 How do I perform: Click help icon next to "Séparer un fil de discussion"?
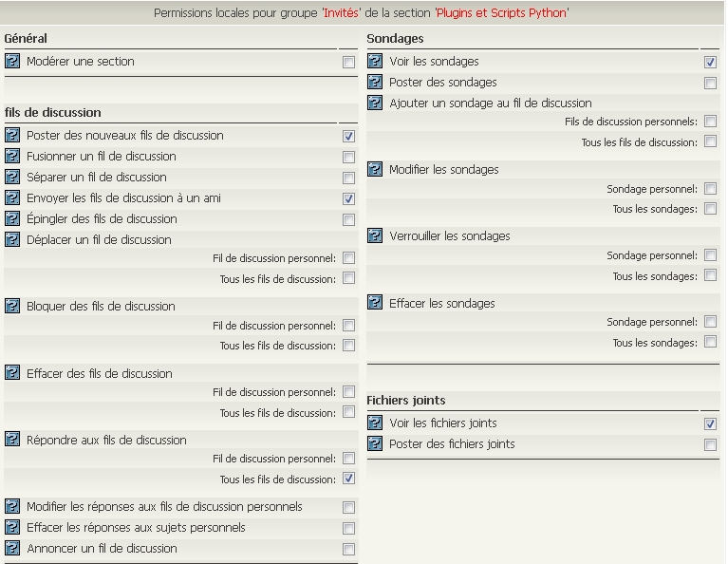[x=12, y=178]
